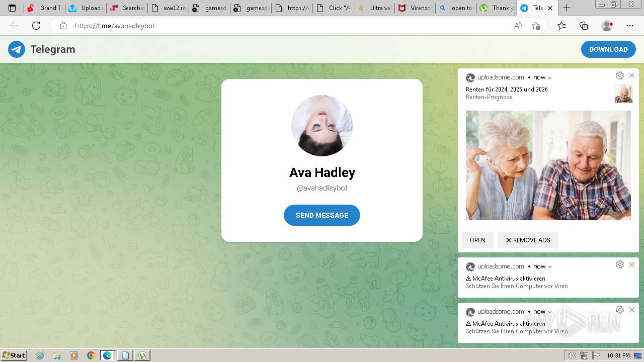644x362 pixels.
Task: Switch to the Virensch McAfee tab
Action: (416, 8)
